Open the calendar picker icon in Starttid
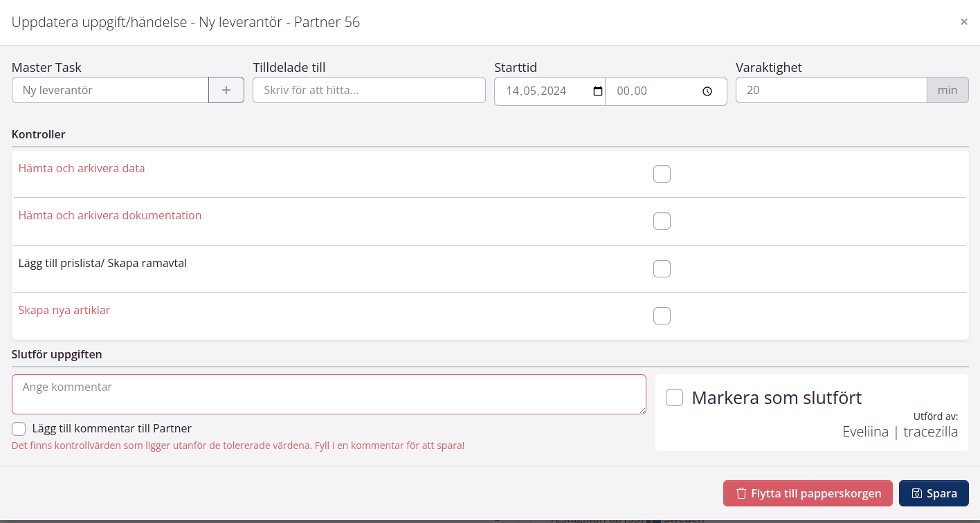 [x=598, y=91]
